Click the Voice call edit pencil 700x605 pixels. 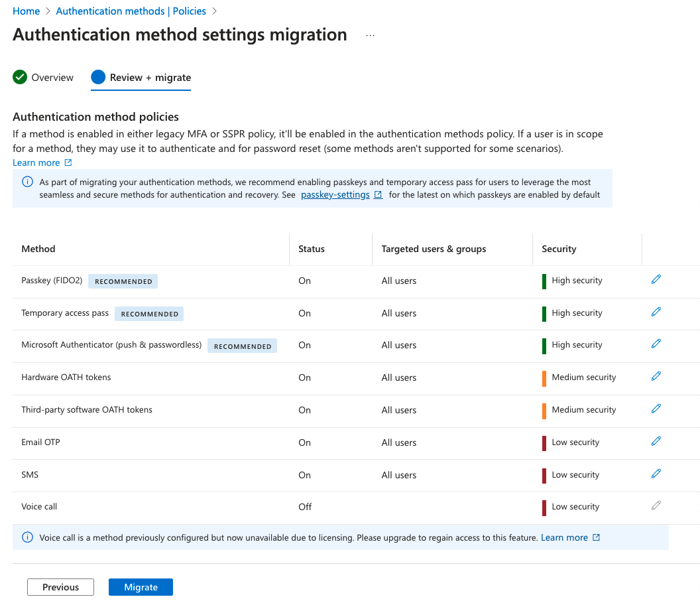tap(656, 506)
